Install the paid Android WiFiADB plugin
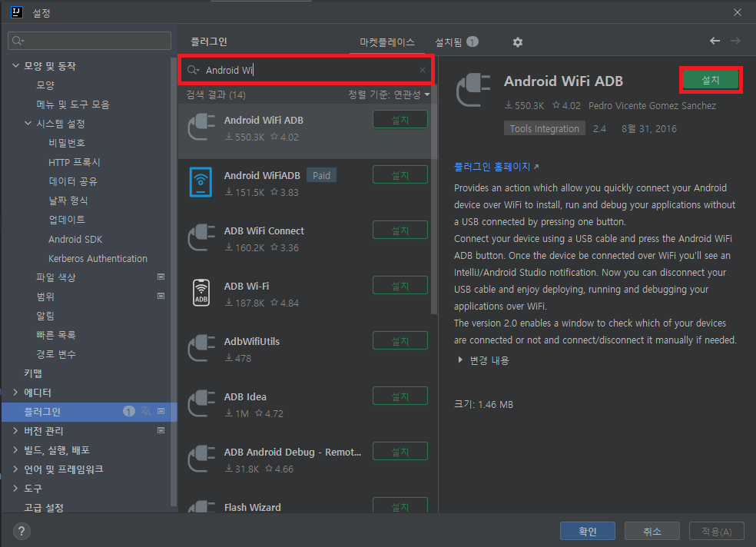This screenshot has width=756, height=547. click(400, 174)
